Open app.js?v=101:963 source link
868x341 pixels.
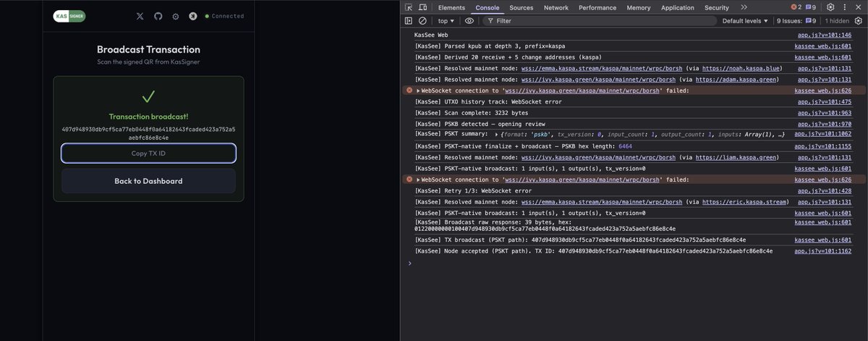click(824, 113)
